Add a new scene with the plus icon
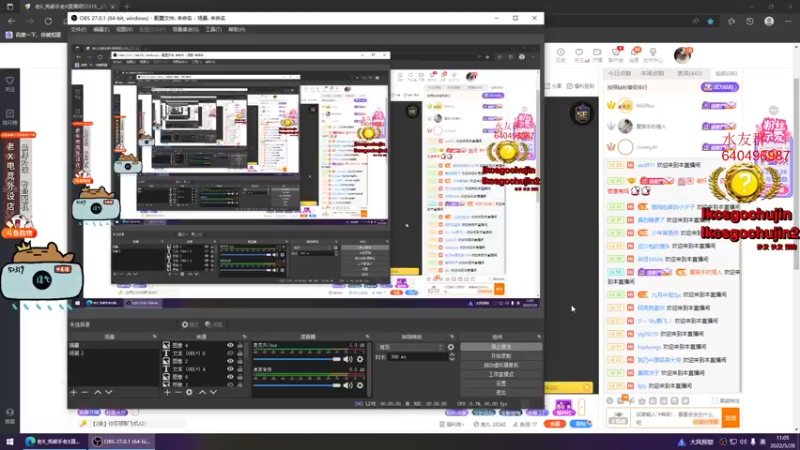Image resolution: width=800 pixels, height=450 pixels. pyautogui.click(x=73, y=392)
